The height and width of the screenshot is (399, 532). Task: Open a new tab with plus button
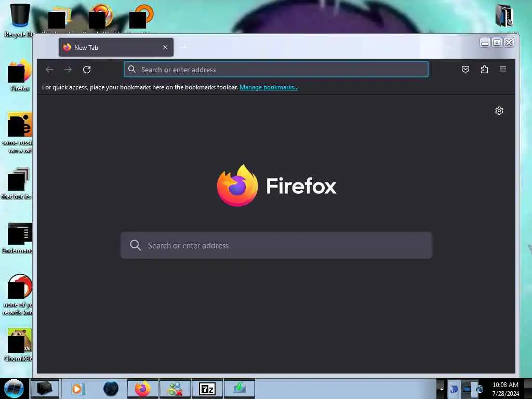[x=184, y=47]
